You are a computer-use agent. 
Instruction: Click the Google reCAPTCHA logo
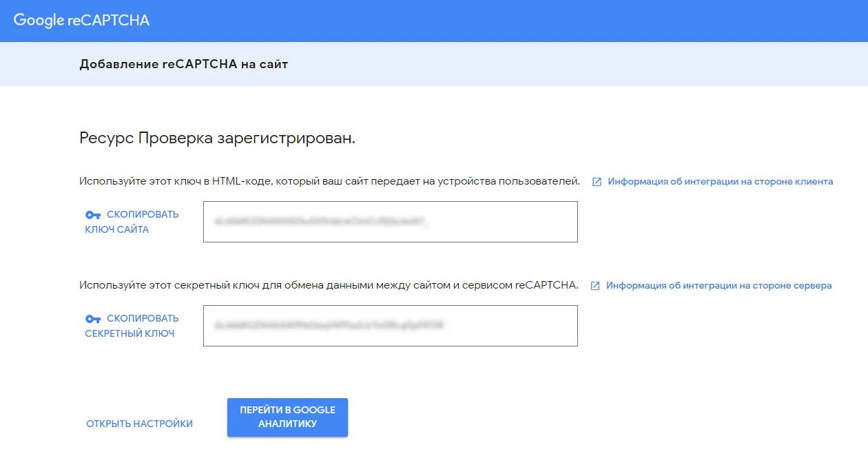(81, 20)
